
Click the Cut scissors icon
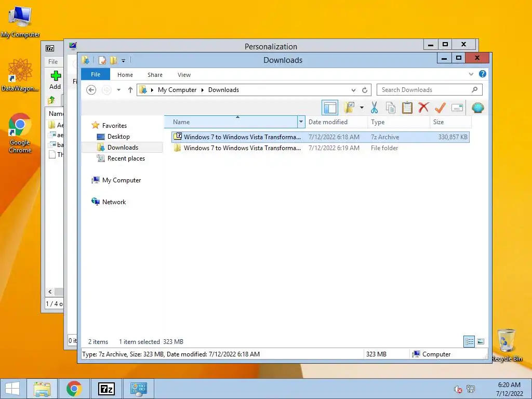click(x=374, y=108)
